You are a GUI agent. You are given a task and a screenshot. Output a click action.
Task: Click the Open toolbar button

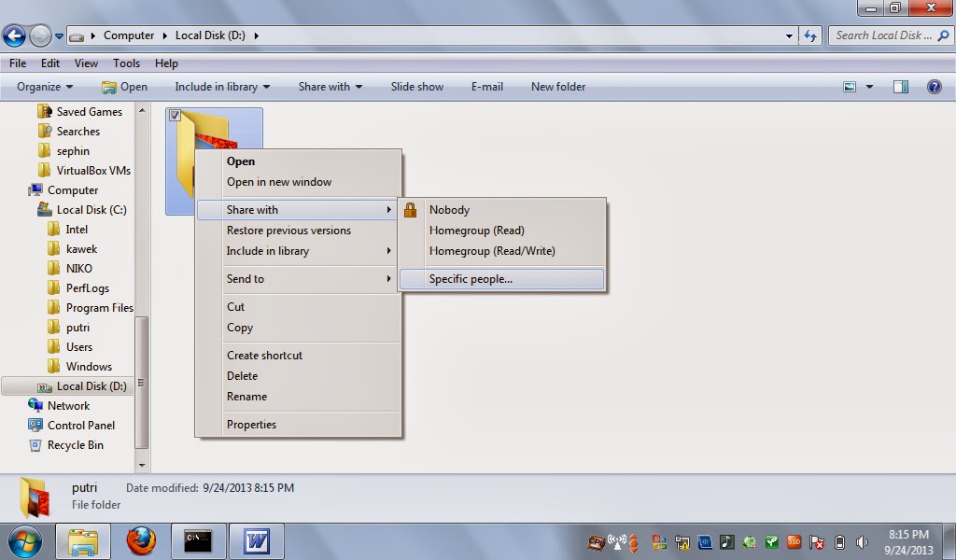124,87
